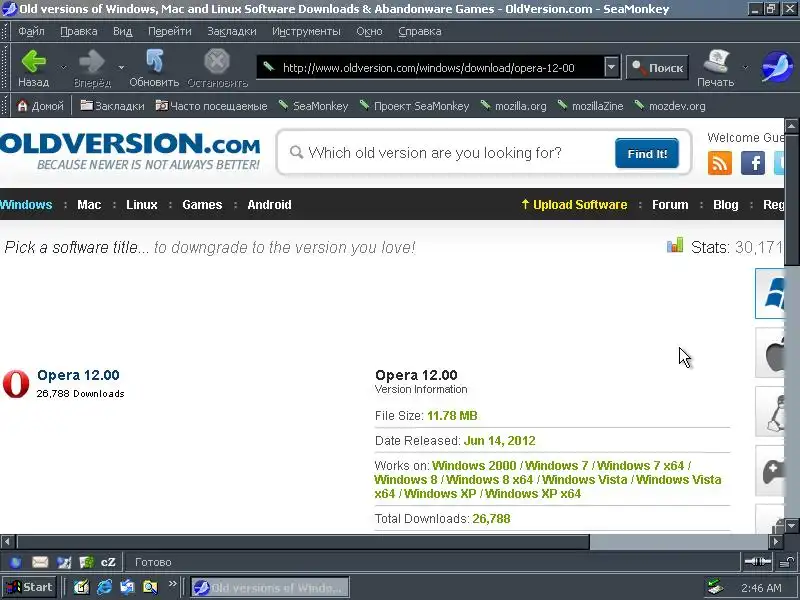Click the SeaMonkey throbber logo
Viewport: 800px width, 600px height.
tap(777, 67)
